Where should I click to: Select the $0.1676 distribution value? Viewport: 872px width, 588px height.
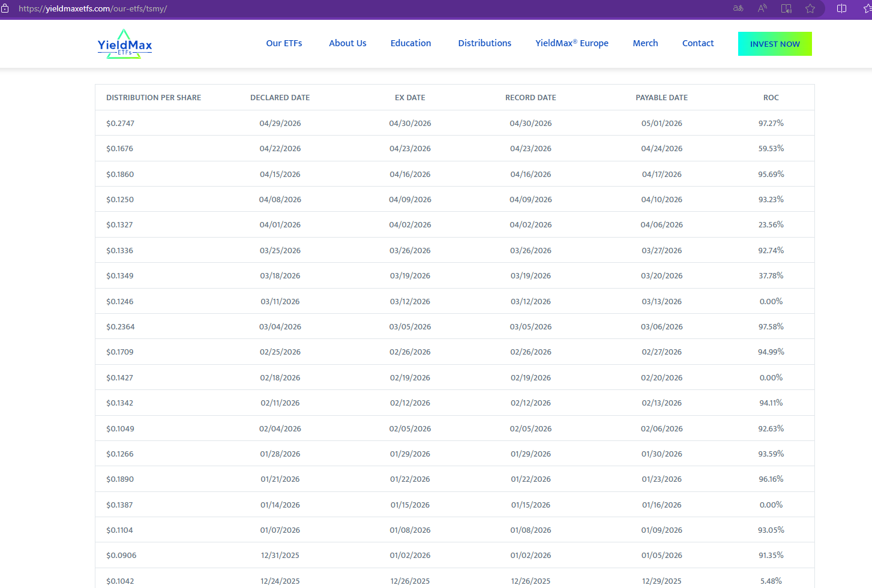pos(119,149)
